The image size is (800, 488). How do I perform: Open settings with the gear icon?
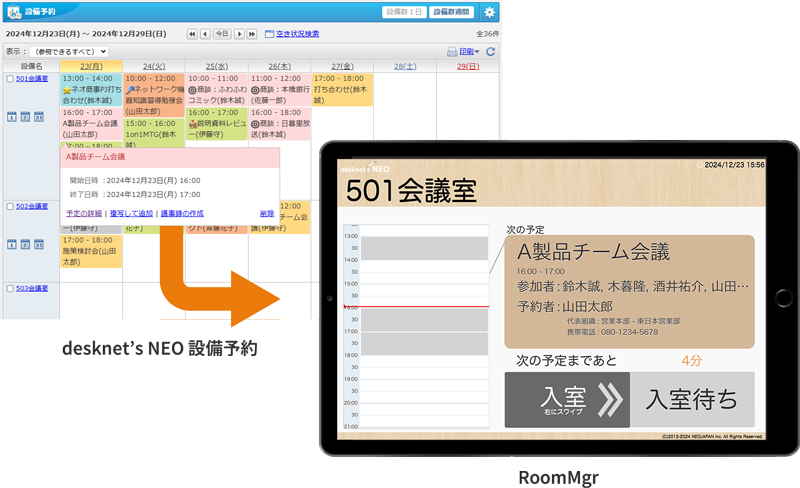[489, 12]
